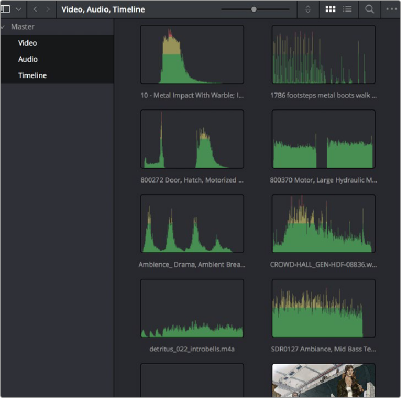The width and height of the screenshot is (401, 398).
Task: Select the Metal Impact With Warble clip thumbnail
Action: 192,55
